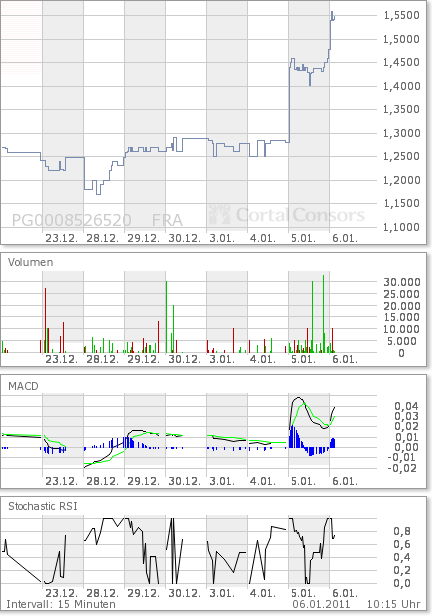Click the Intervall: 15 Minuten footer text
Viewport: 432px width, 616px height.
[61, 605]
